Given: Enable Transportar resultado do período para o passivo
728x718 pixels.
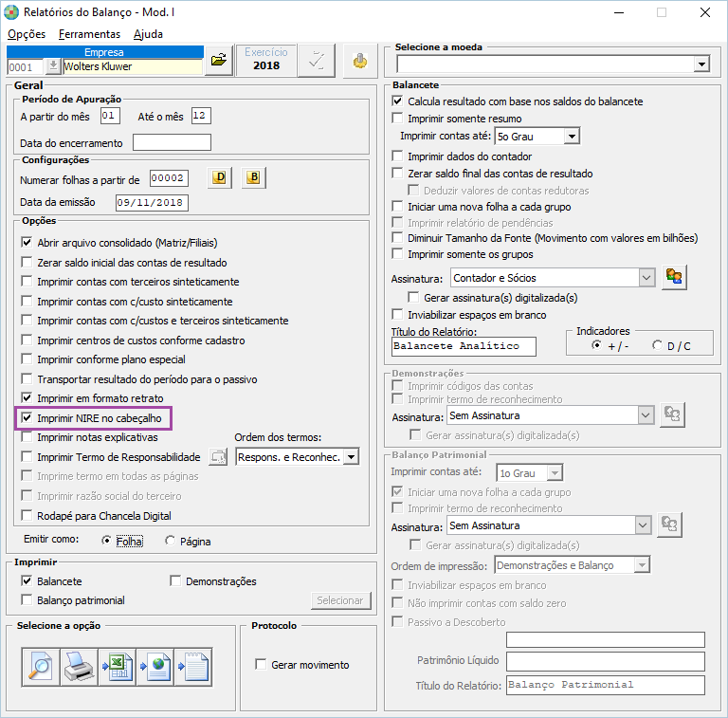Looking at the screenshot, I should click(x=27, y=379).
